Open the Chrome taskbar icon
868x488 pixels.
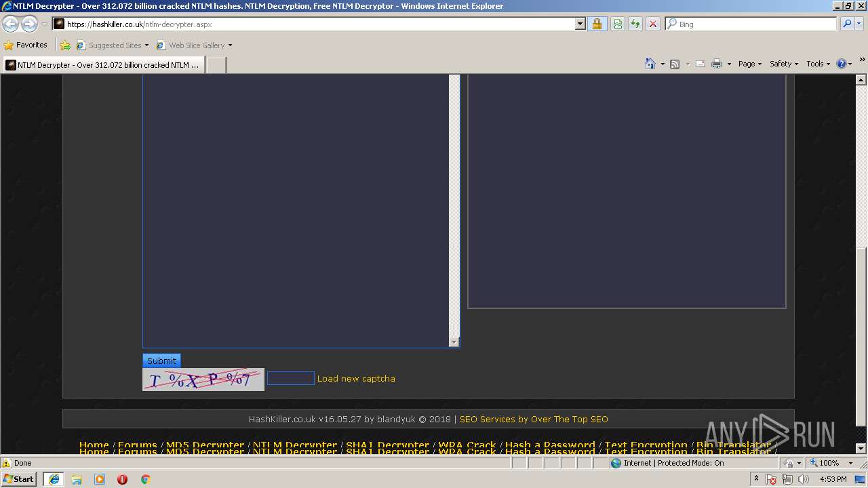click(145, 479)
